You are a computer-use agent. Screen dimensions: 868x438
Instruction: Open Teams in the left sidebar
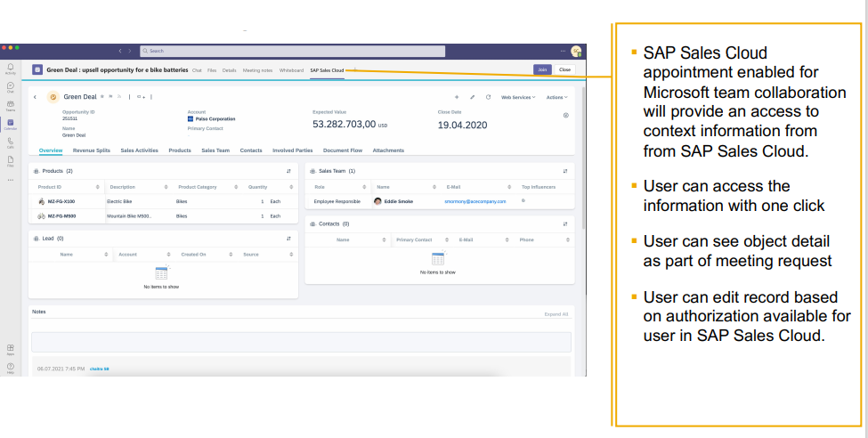point(10,105)
